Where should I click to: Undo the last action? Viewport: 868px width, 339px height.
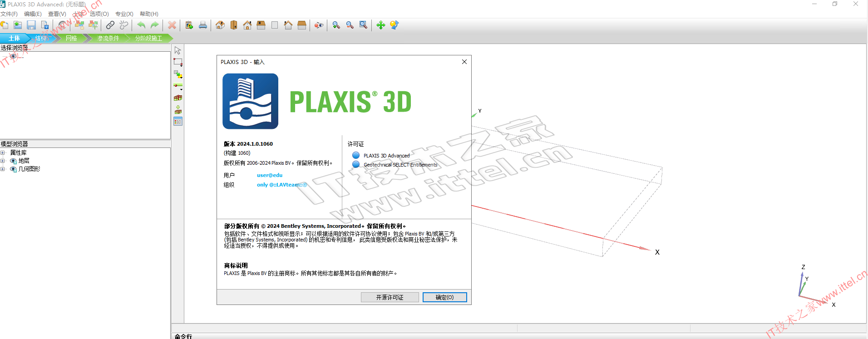pos(141,25)
